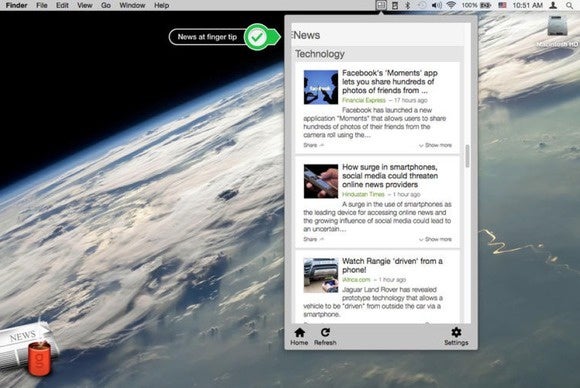Viewport: 580px width, 388px height.
Task: Click the volume icon in menu bar
Action: point(436,5)
